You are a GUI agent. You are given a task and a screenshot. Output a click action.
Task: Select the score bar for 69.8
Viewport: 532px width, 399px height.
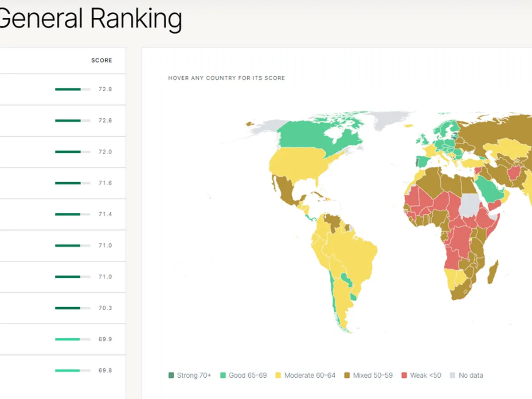pyautogui.click(x=73, y=371)
